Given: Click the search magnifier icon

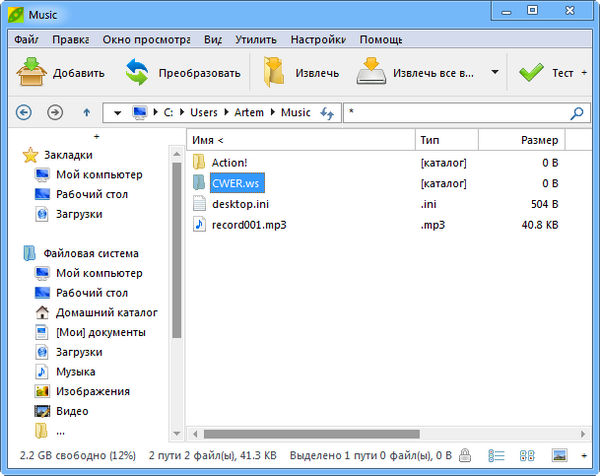Looking at the screenshot, I should (577, 113).
